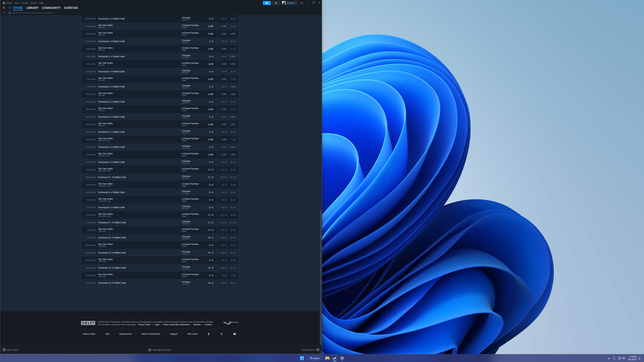Click the USB safely remove tray icon
Viewport: 644px width, 362px height.
[x=614, y=358]
